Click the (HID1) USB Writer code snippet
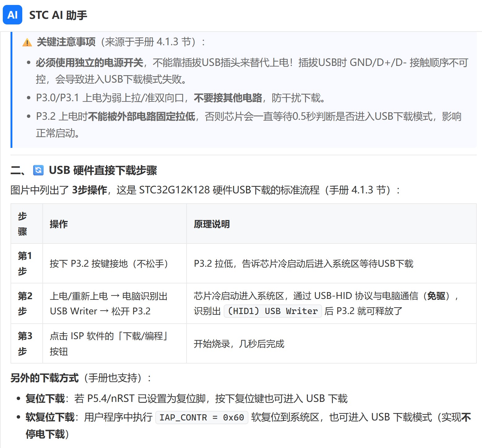Screen dimensions: 482x448 (273, 311)
